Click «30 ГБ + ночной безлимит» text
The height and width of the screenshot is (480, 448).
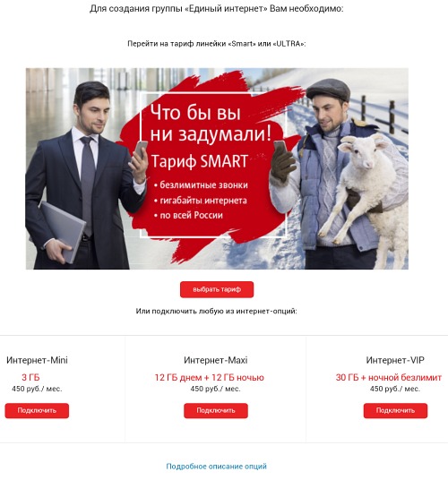pos(389,377)
